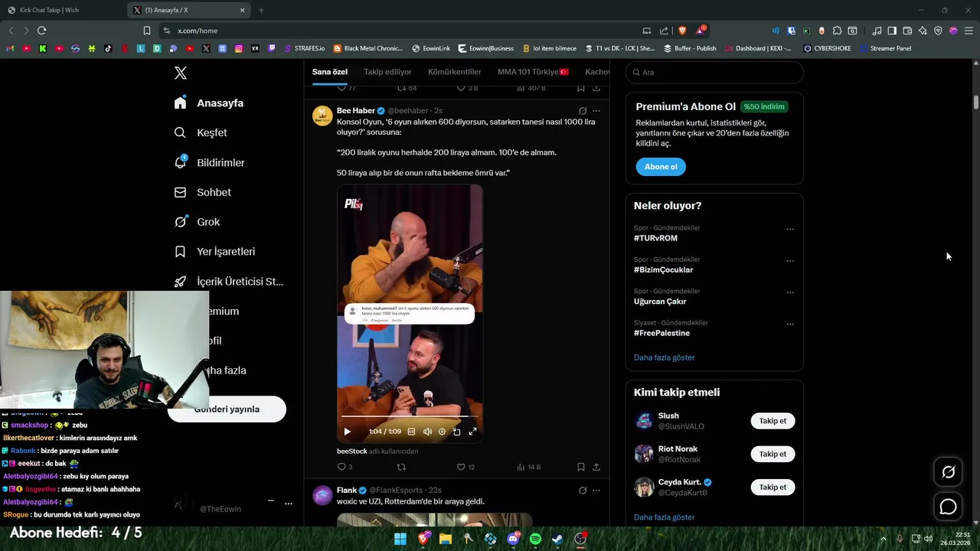Viewport: 980px width, 551px height.
Task: Switch to the Kömürkentliler tab
Action: click(455, 72)
